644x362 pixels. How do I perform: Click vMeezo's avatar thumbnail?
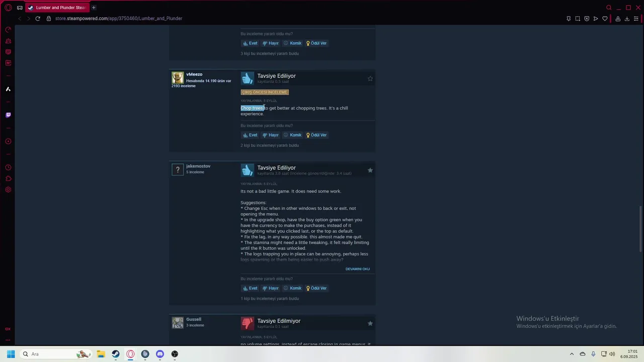(178, 77)
